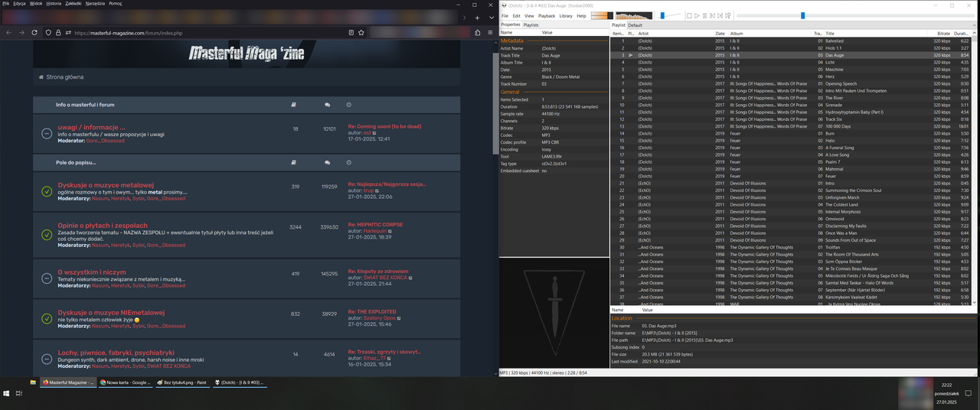Click the spectrum visualization in foobar2000 toolbar
This screenshot has width=980, height=410.
634,15
